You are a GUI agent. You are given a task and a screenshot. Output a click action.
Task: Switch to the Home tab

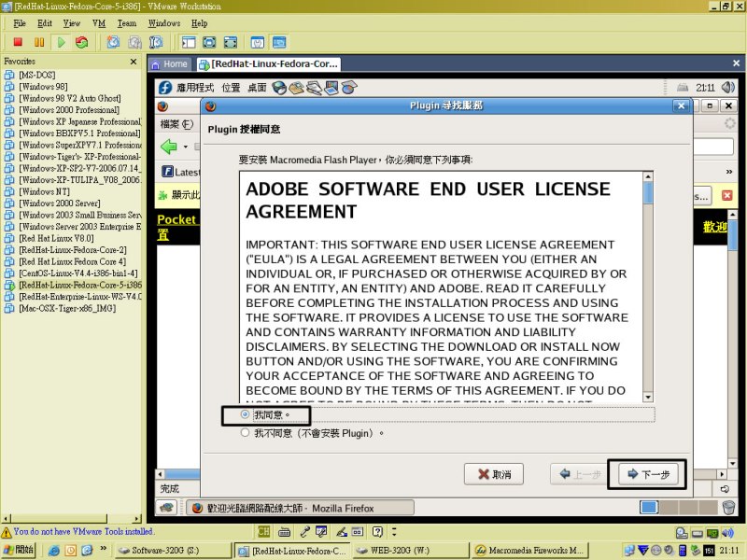pyautogui.click(x=170, y=64)
